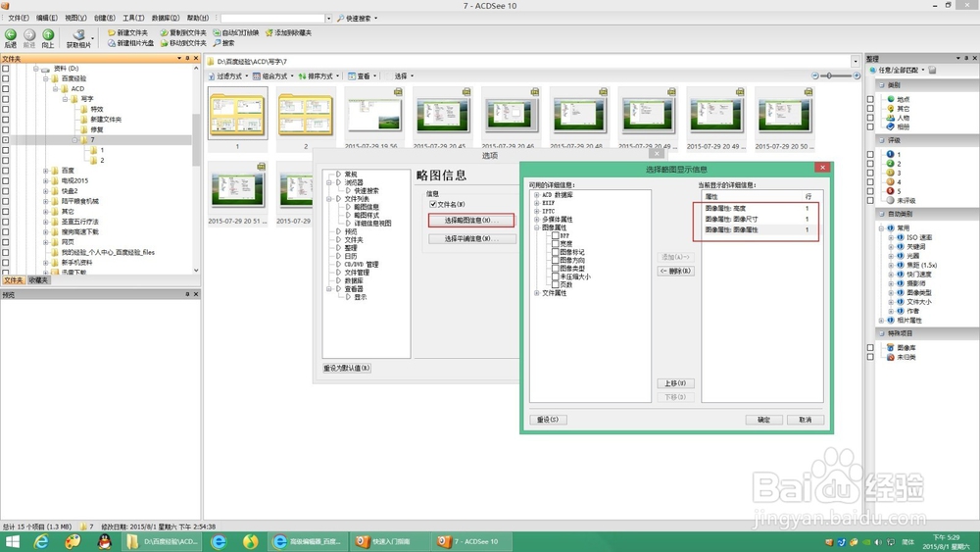Open the group mode (组合方式) dropdown
This screenshot has height=552, width=980.
273,75
